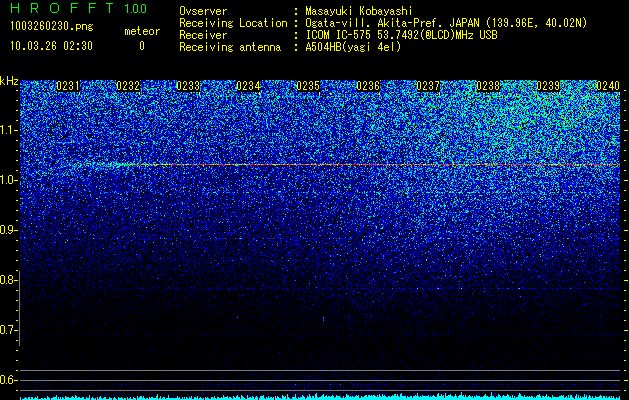Click the 0.7 frequency axis label

[x=8, y=330]
